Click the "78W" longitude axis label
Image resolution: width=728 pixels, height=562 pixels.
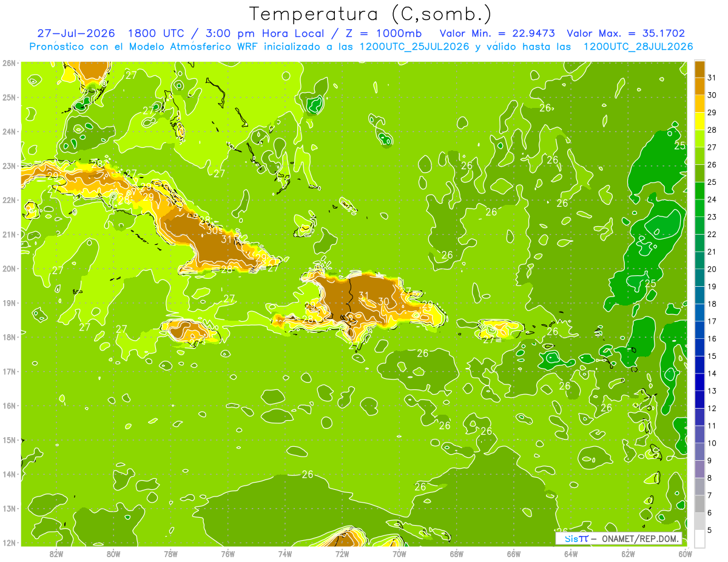click(170, 554)
